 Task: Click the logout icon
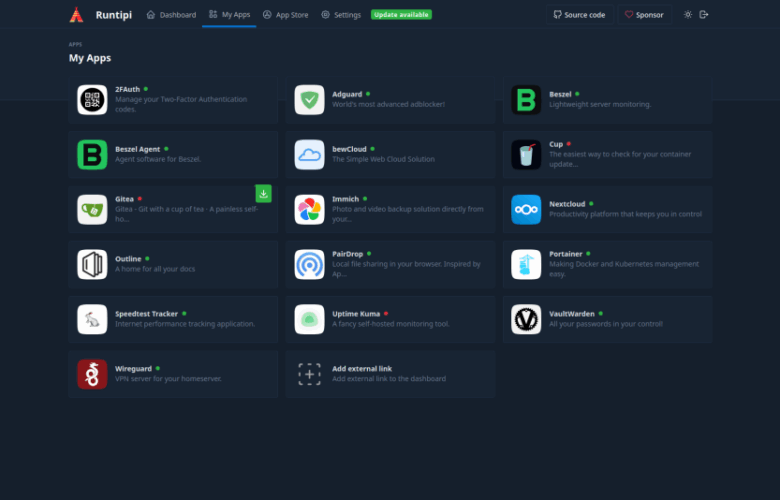703,14
